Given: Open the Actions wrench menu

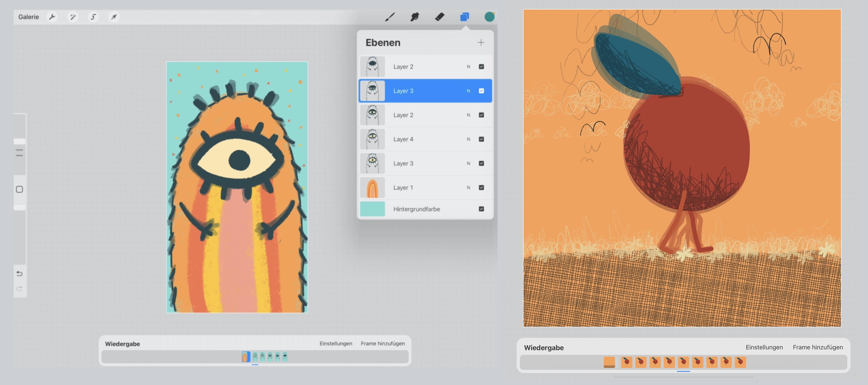Looking at the screenshot, I should (x=52, y=17).
